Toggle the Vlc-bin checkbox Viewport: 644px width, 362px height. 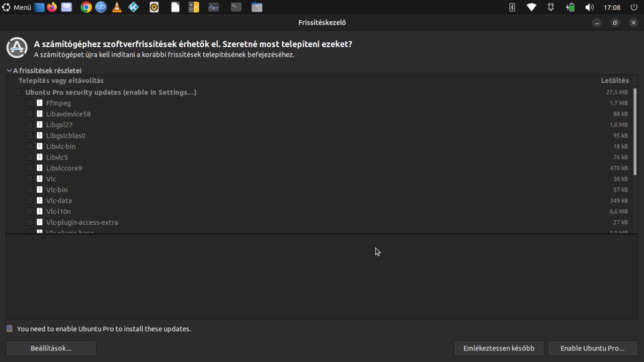tap(29, 190)
